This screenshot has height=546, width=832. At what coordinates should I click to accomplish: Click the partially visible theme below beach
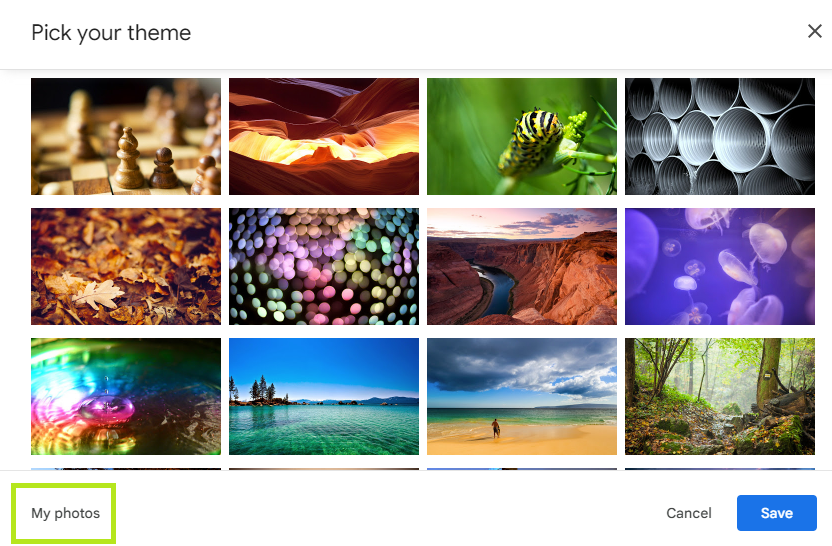522,469
